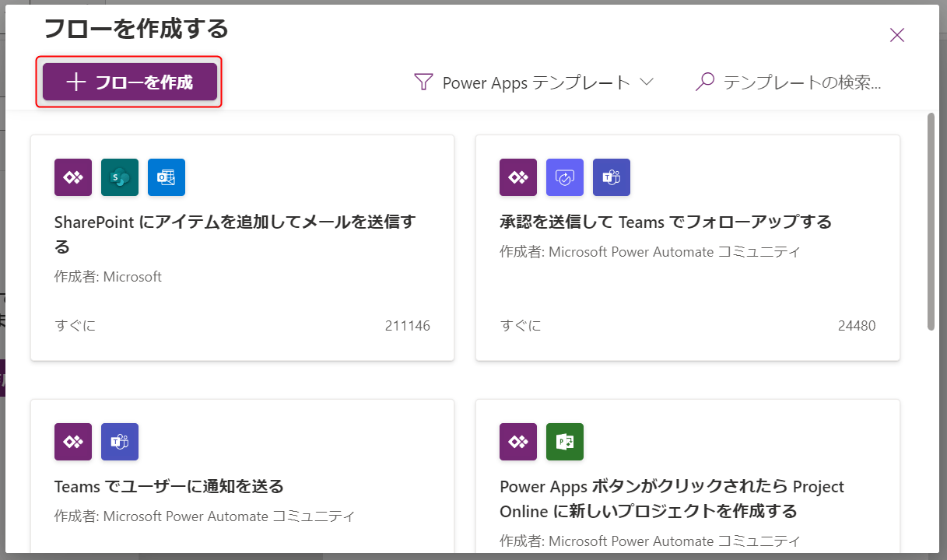Click author text in Project Online card

(650, 541)
